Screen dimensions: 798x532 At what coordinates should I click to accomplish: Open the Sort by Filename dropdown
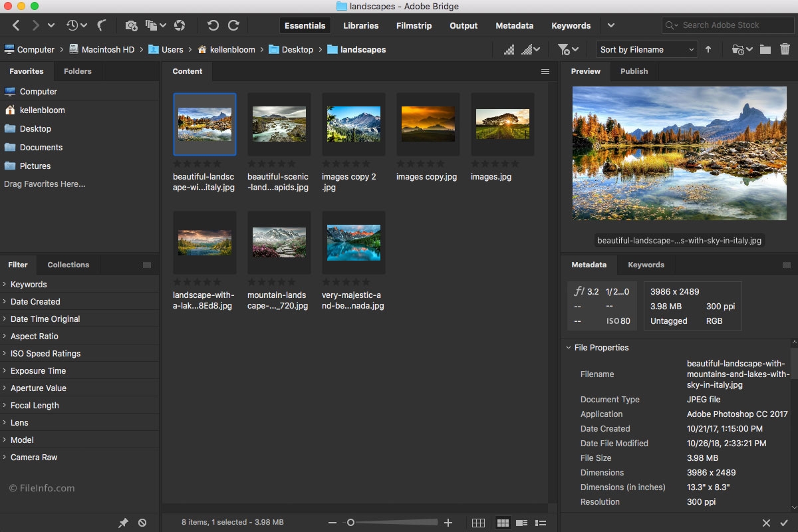coord(645,50)
